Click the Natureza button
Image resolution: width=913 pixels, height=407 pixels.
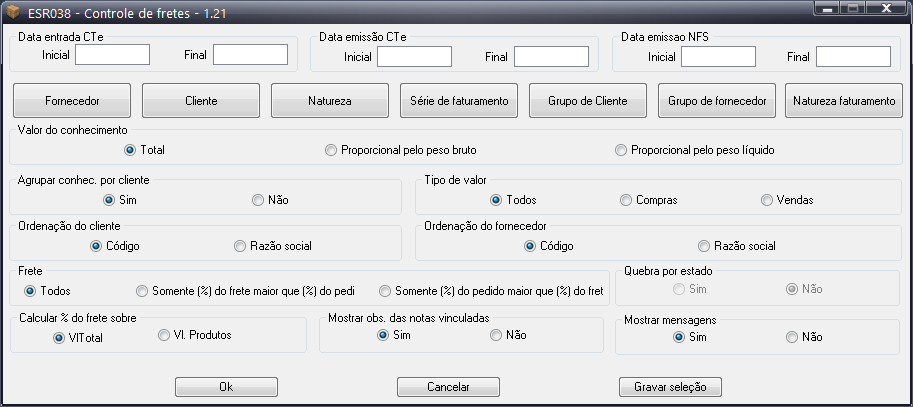click(330, 101)
